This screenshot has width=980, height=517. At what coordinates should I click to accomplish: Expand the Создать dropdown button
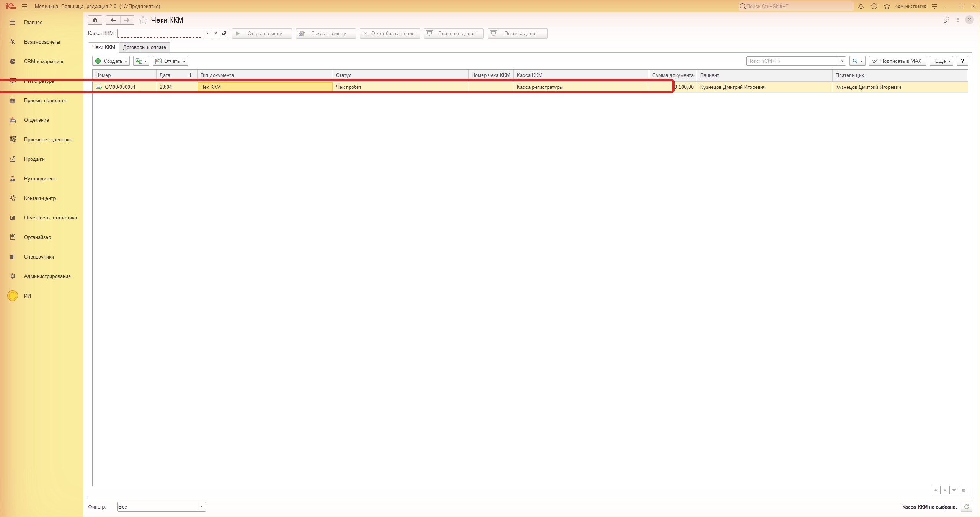click(x=111, y=61)
